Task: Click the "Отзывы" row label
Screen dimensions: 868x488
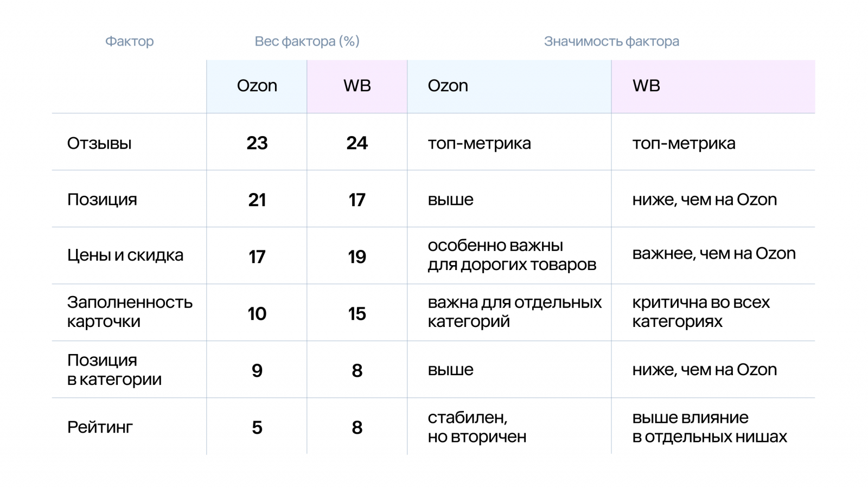Action: 99,143
